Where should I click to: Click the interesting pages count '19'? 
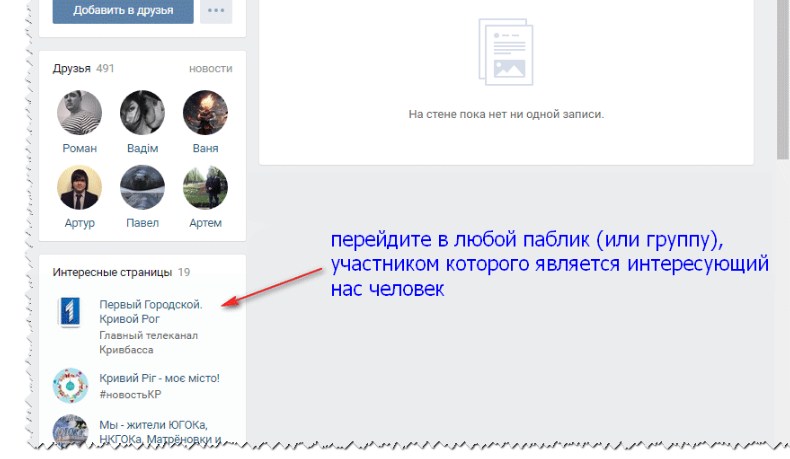(x=184, y=272)
